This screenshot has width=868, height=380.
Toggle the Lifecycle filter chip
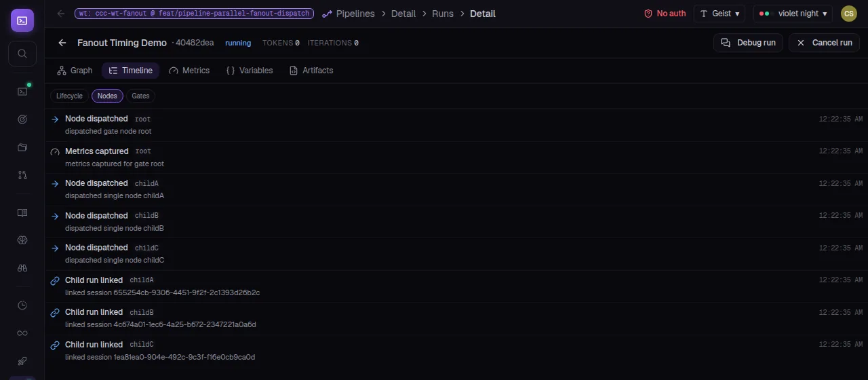(69, 96)
